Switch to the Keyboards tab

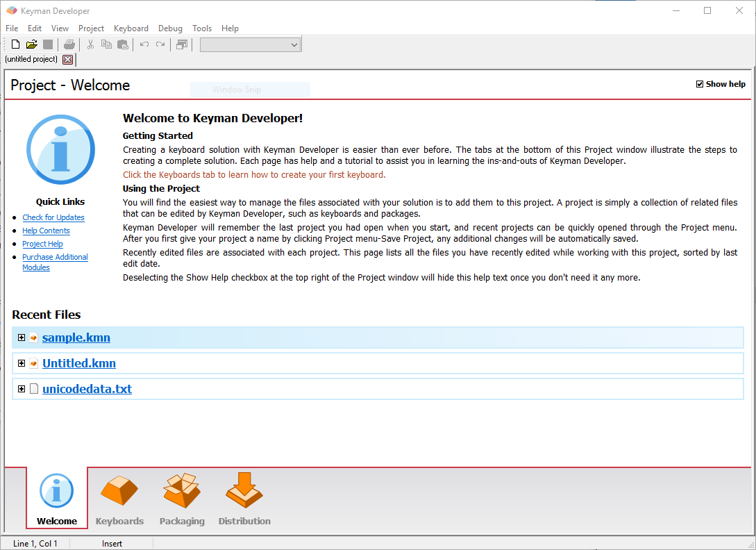pyautogui.click(x=119, y=499)
